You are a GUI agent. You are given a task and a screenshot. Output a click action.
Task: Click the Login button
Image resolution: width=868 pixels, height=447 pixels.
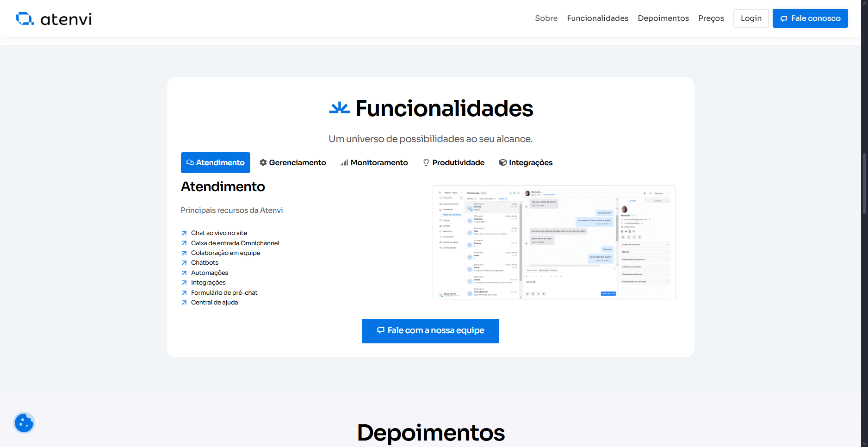click(751, 18)
